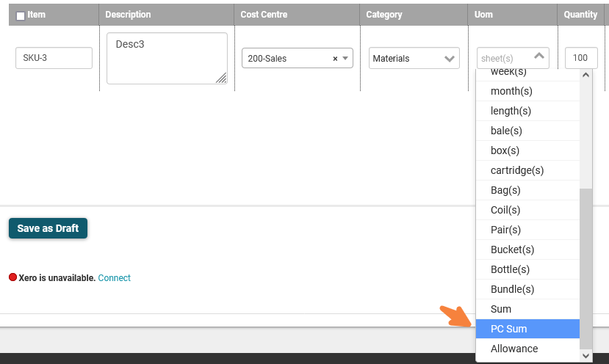Focus the SKU-3 item input field
609x364 pixels.
[x=54, y=58]
